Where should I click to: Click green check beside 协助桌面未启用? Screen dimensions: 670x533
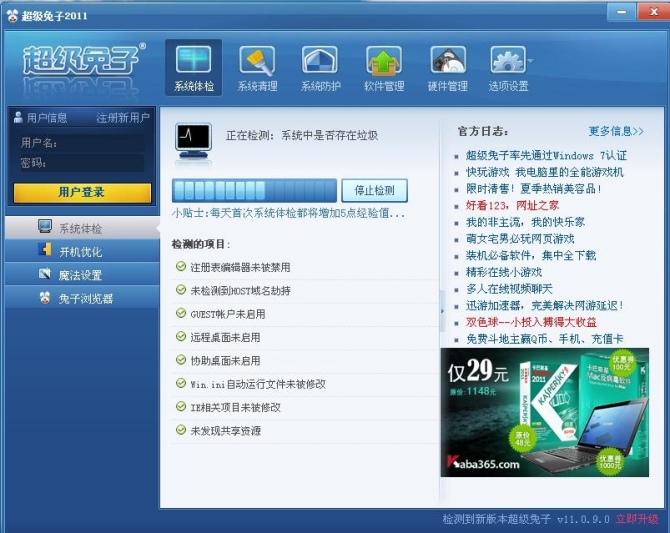[x=181, y=359]
